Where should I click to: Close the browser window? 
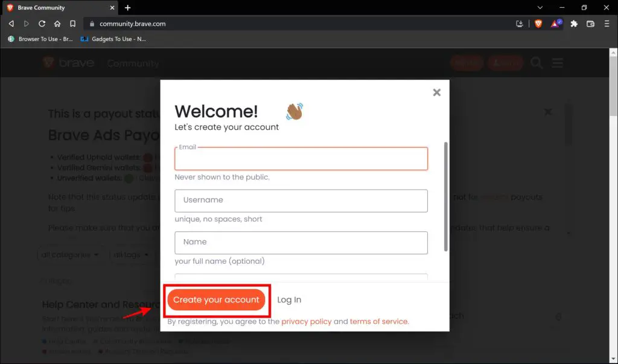(x=606, y=7)
